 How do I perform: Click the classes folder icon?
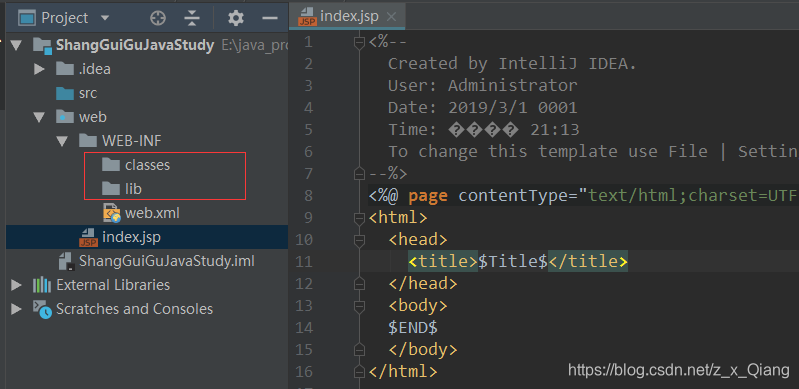click(x=111, y=165)
